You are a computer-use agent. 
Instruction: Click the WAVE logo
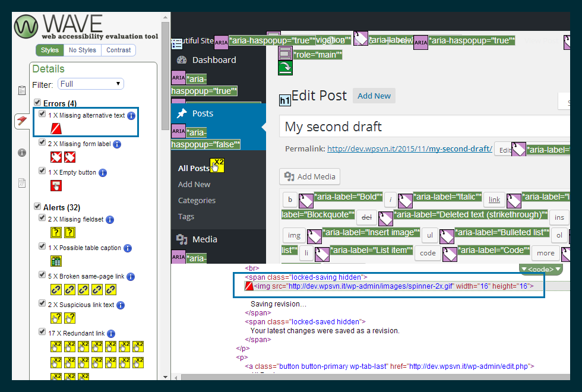click(86, 27)
